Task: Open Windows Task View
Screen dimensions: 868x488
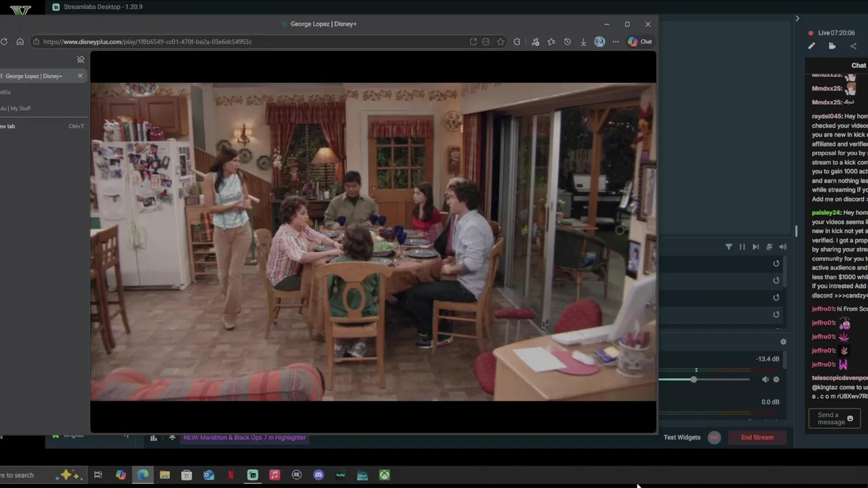Action: point(98,475)
